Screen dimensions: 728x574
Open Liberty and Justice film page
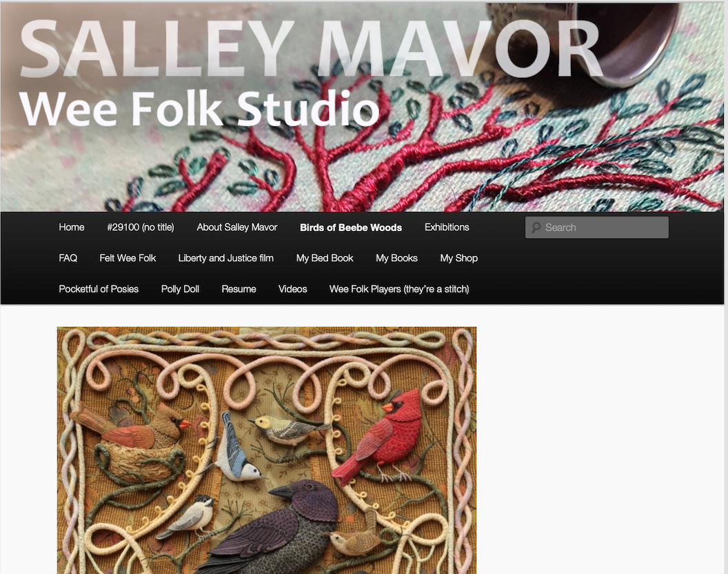pos(225,258)
